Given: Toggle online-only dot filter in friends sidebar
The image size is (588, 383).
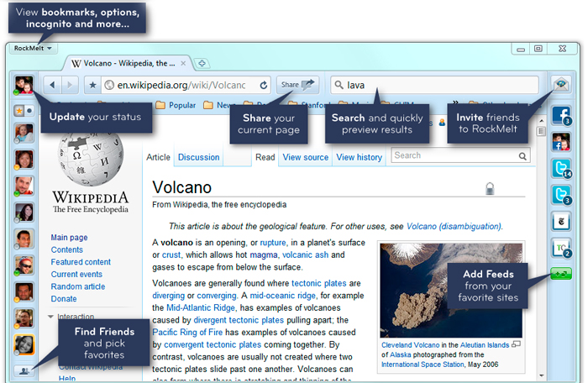Looking at the screenshot, I should 29,110.
